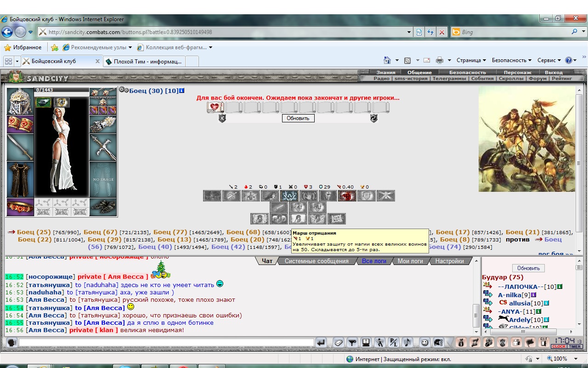Screen dimensions: 588x368
Task: Click the heart belt equipment slot
Action: tap(20, 207)
